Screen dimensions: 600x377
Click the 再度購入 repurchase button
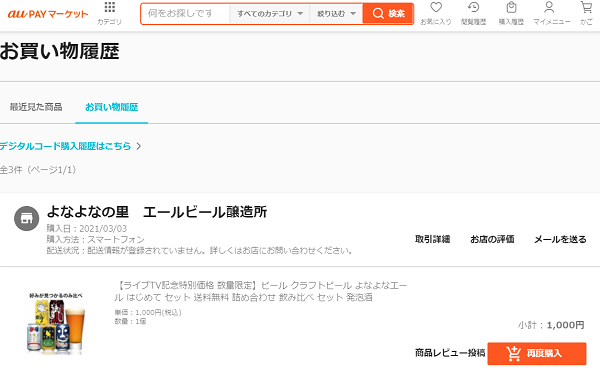coord(536,353)
